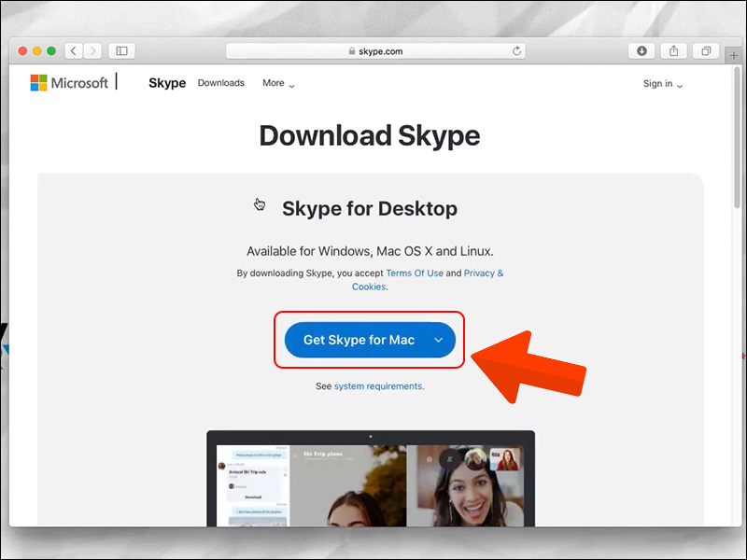Expand the Sign in dropdown
Viewport: 747px width, 560px height.
[x=663, y=84]
